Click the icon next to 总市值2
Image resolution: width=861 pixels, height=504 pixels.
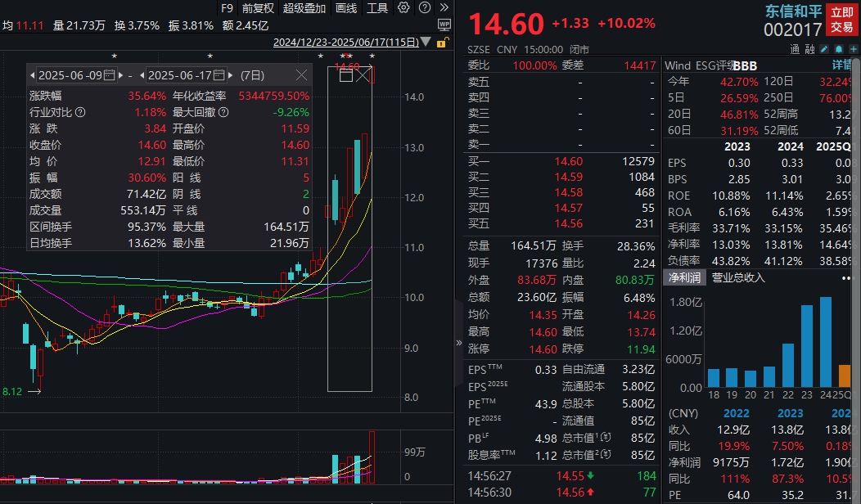tap(606, 455)
